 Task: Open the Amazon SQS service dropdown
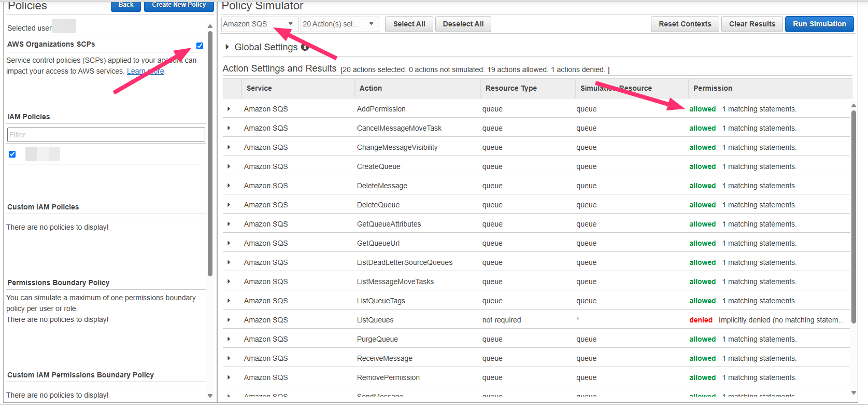(x=260, y=24)
